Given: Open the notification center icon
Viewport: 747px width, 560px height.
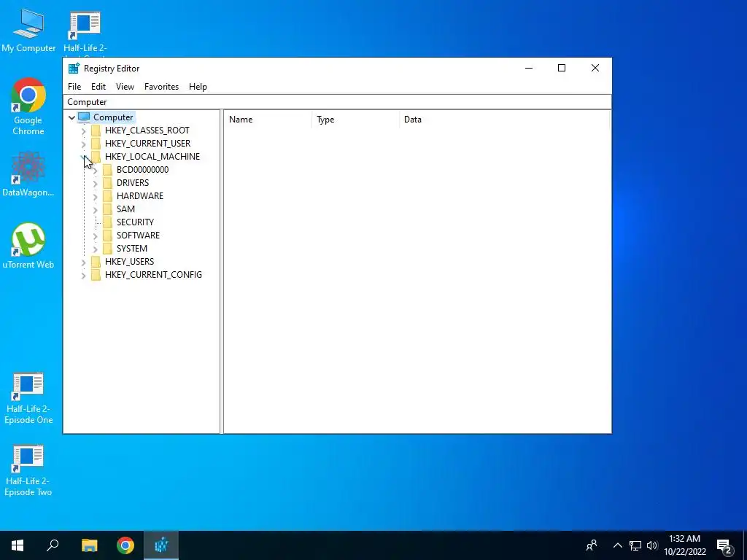Looking at the screenshot, I should 724,545.
